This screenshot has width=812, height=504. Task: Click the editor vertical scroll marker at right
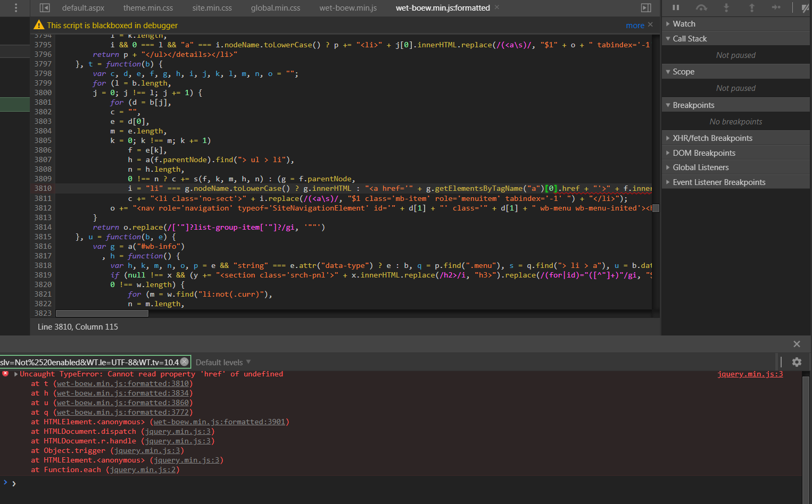click(x=656, y=208)
